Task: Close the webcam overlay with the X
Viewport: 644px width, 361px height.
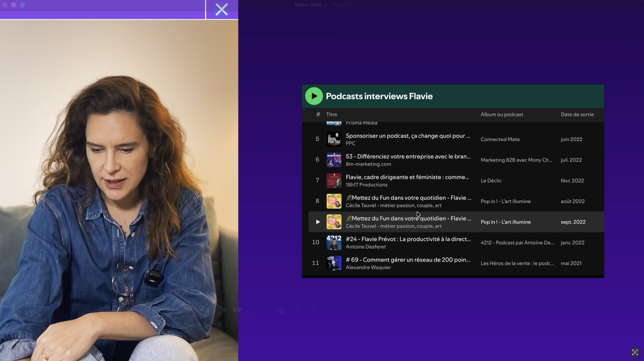Action: coord(222,9)
